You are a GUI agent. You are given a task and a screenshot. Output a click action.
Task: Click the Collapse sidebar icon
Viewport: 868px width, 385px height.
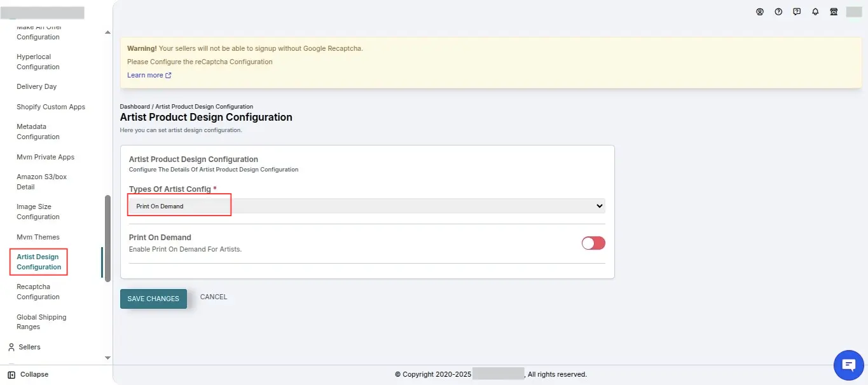coord(11,375)
